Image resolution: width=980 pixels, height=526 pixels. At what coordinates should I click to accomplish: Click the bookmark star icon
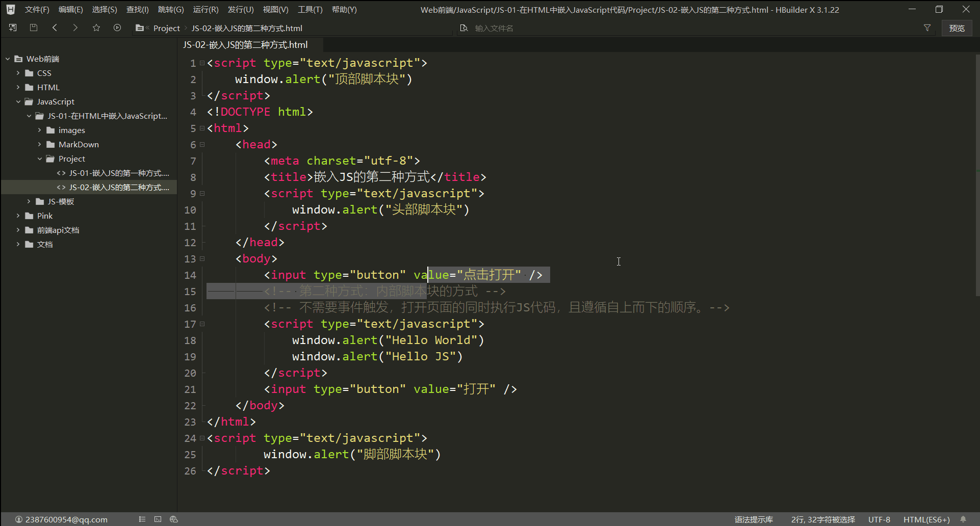96,28
